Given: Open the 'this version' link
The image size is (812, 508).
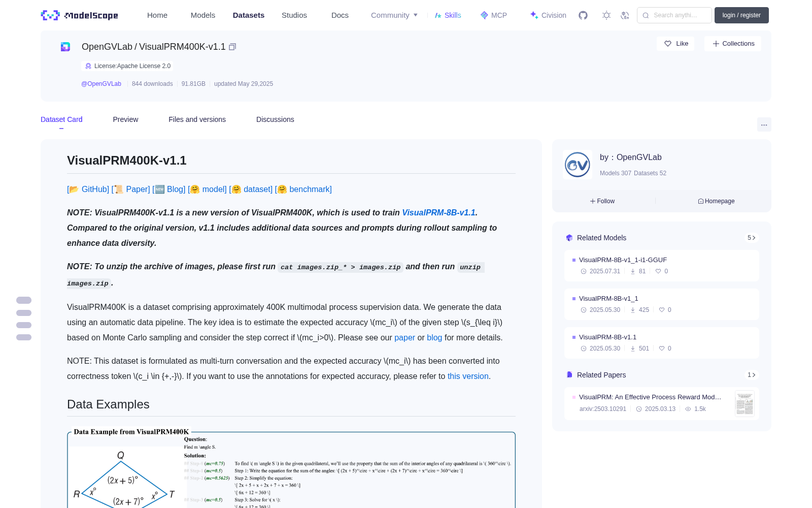Looking at the screenshot, I should click(468, 376).
